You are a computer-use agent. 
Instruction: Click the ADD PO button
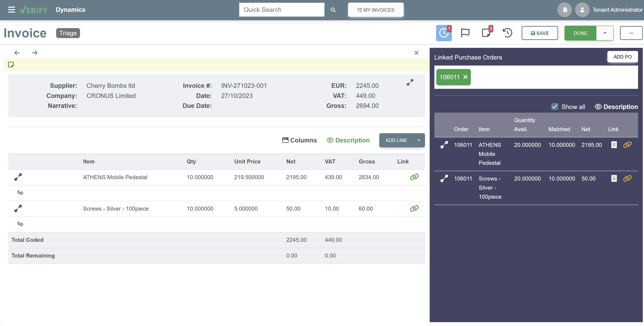(623, 57)
